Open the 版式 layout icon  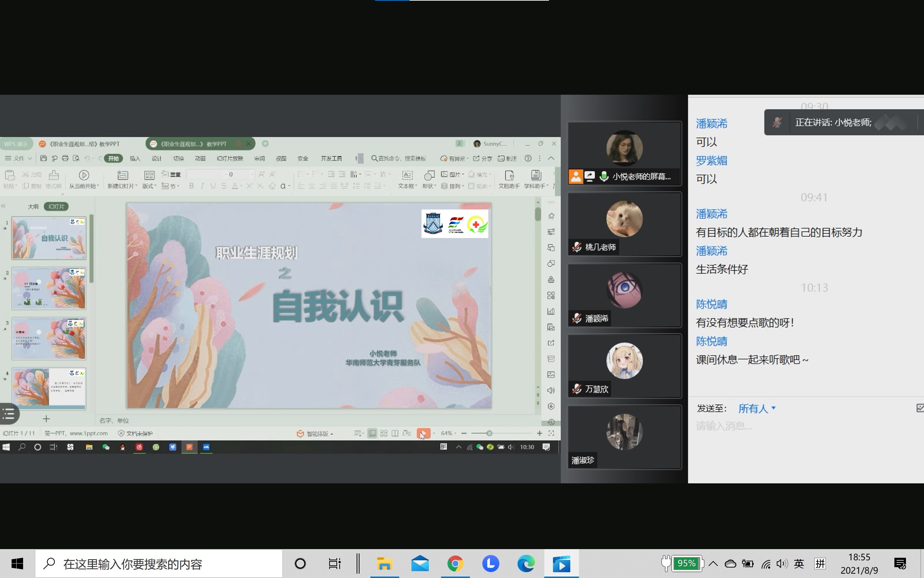(149, 176)
